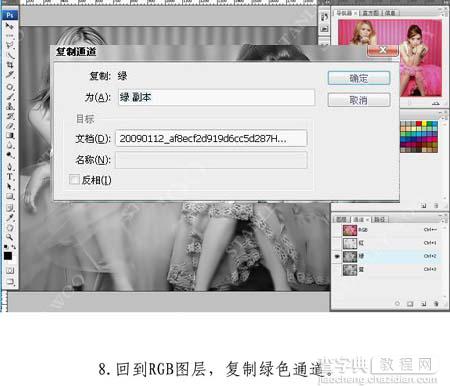Image resolution: width=450 pixels, height=386 pixels.
Task: Delete current channel trash icon
Action: click(x=436, y=304)
